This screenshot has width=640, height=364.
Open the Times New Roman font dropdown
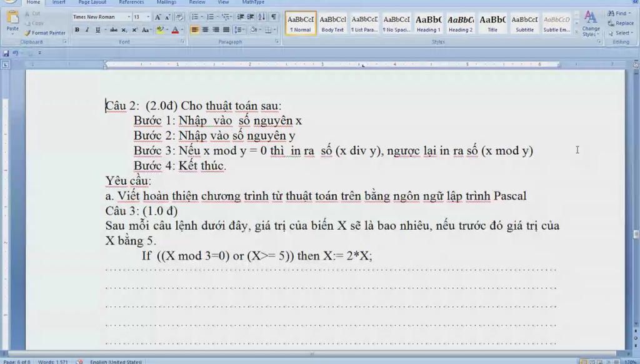point(129,17)
